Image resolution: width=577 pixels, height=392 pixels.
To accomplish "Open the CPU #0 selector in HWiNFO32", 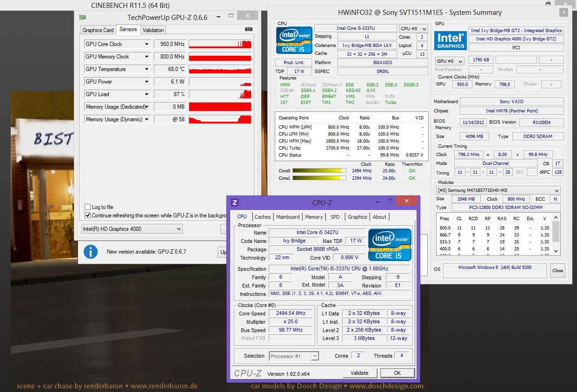I will (413, 28).
